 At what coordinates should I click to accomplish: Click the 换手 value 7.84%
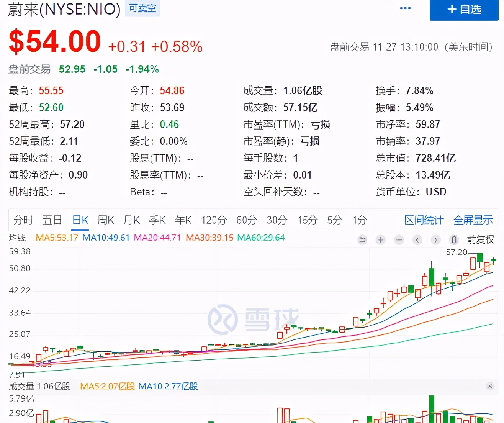click(419, 90)
